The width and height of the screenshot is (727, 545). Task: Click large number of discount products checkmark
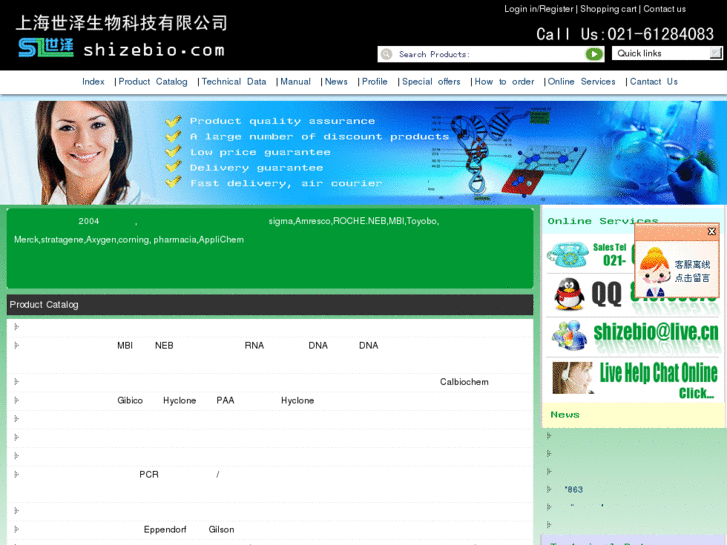point(173,136)
